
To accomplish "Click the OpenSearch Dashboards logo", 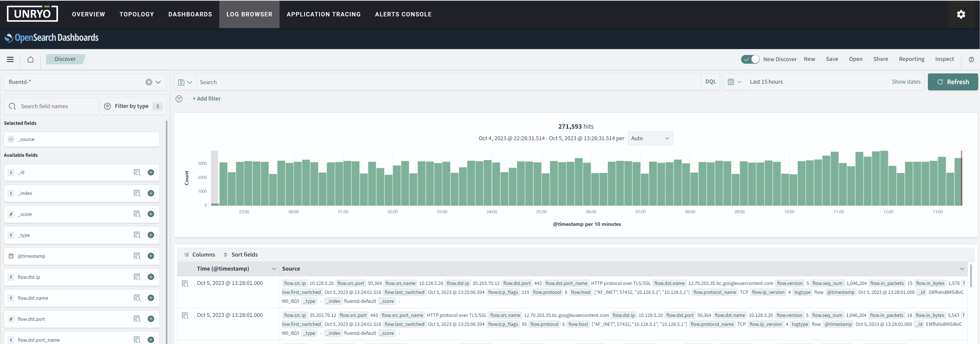I will pos(51,38).
